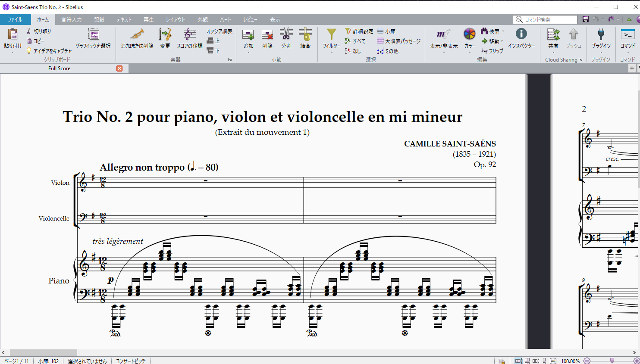Screen dimensions: 640x364
Task: Toggle panorama view in status bar
Action: [553, 361]
